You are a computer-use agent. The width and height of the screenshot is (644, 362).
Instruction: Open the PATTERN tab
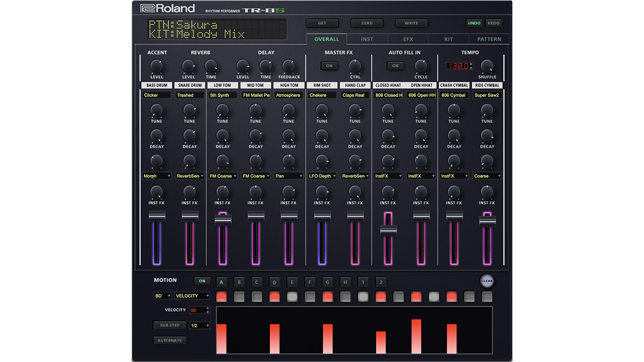tap(489, 39)
